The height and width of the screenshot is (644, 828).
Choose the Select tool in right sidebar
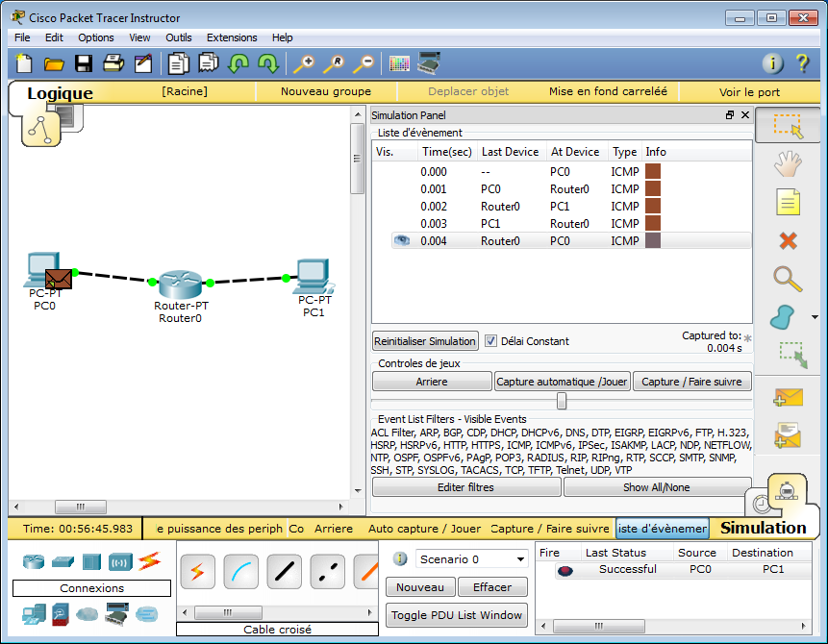pos(788,126)
